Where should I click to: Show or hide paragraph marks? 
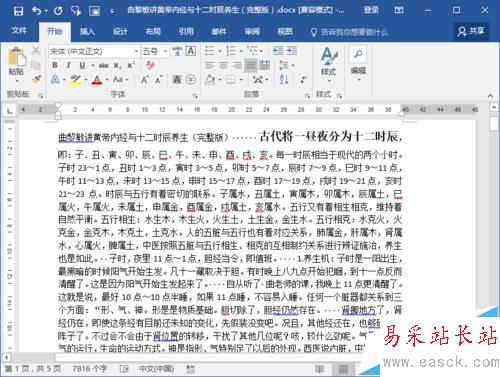click(x=303, y=79)
